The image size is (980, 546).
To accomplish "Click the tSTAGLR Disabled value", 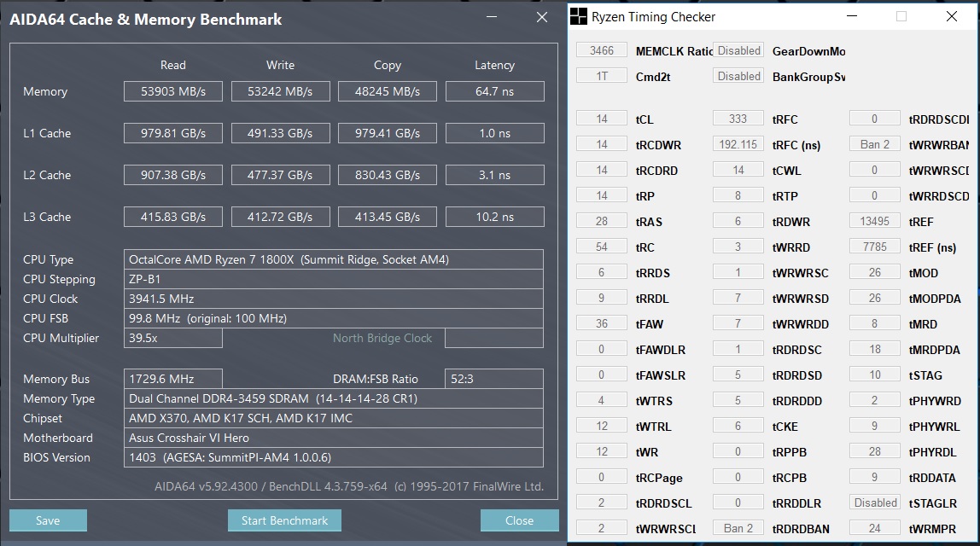I will click(x=875, y=502).
